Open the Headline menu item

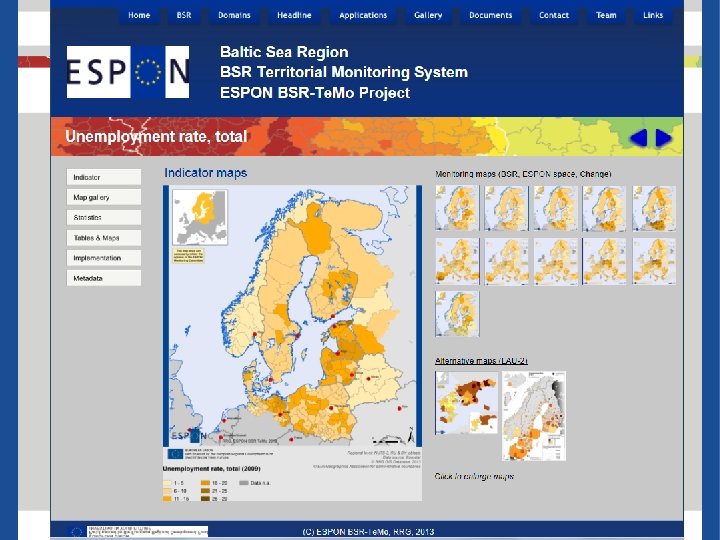point(294,15)
